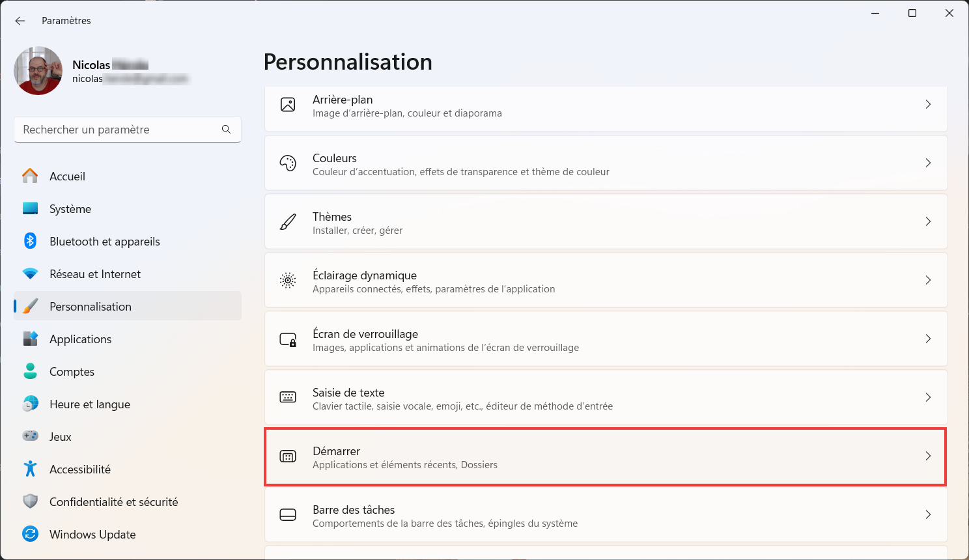Click the Couleurs palette icon
This screenshot has height=560, width=969.
click(288, 163)
